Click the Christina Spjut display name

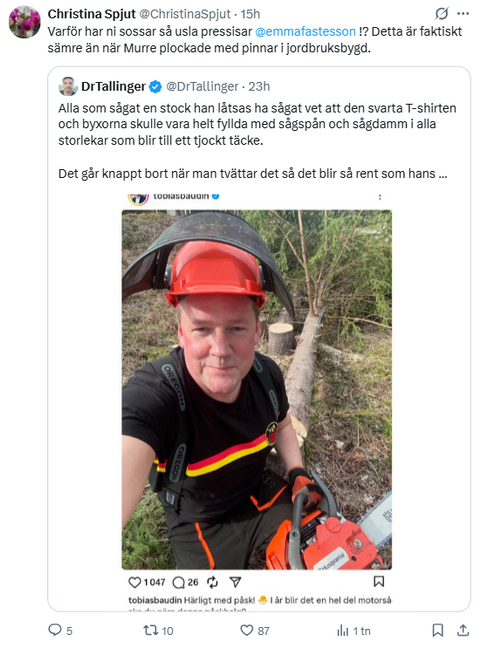(91, 14)
